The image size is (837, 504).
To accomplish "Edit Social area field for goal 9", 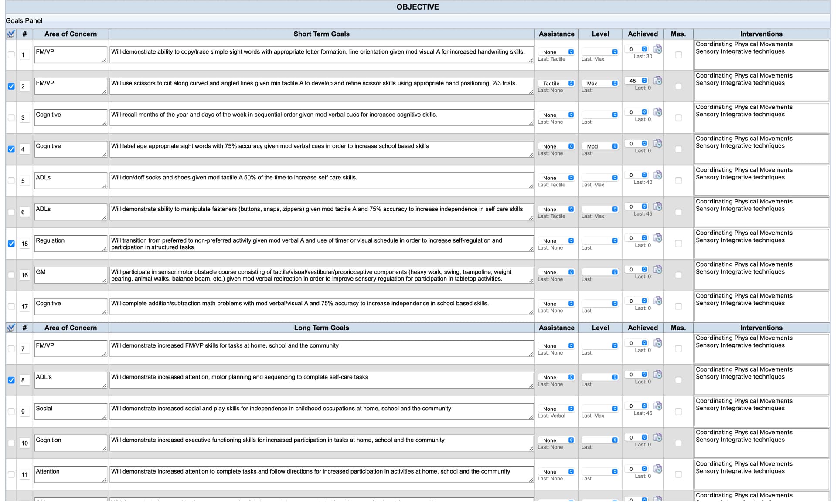I will [x=71, y=412].
